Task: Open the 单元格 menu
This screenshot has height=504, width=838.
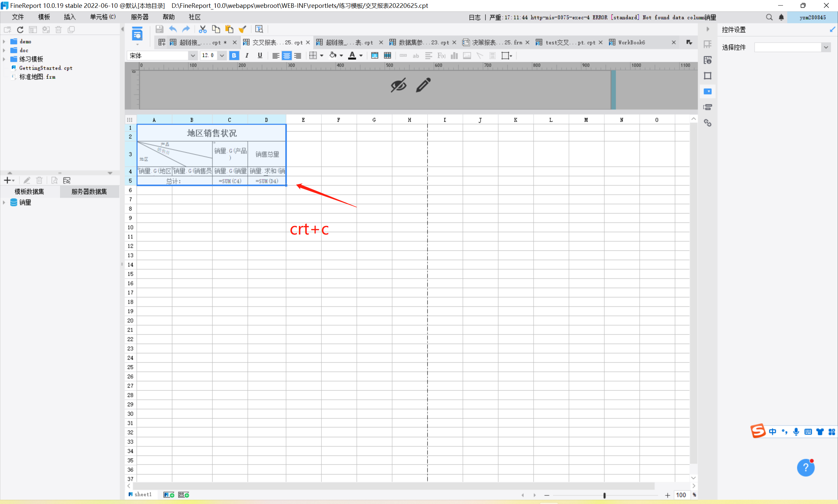Action: (103, 17)
